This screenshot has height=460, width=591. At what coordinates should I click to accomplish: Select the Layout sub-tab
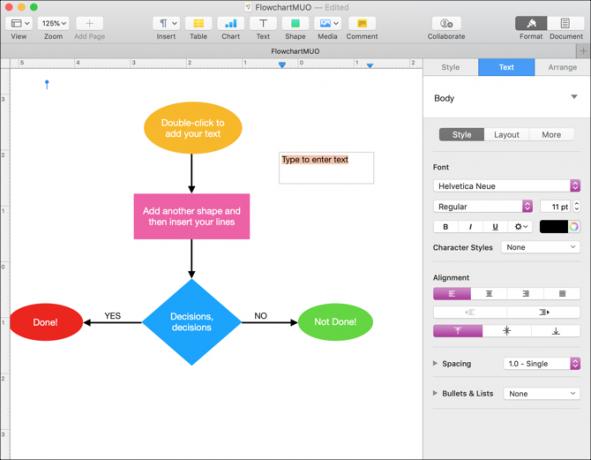pyautogui.click(x=506, y=135)
